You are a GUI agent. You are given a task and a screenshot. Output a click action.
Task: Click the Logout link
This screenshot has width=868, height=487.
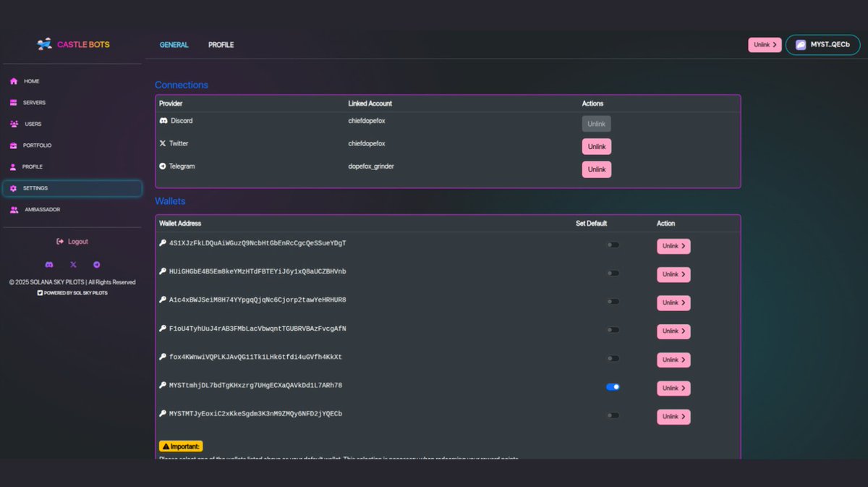[72, 242]
